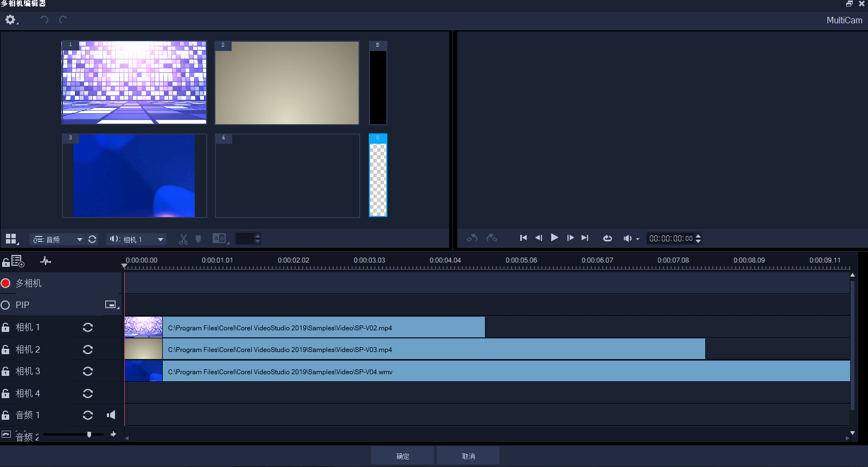Viewport: 868px width, 467px height.
Task: Toggle the lock on 相机 4 track
Action: (x=5, y=394)
